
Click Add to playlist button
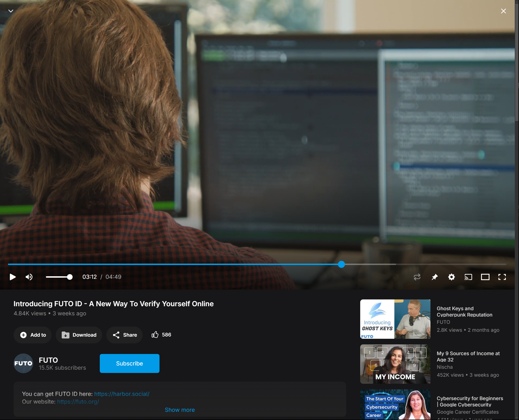coord(33,335)
